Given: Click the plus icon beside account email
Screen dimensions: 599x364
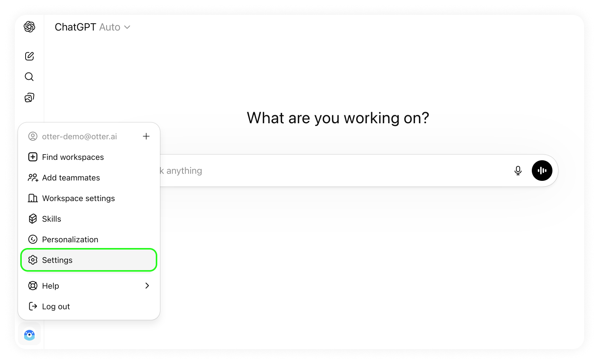Looking at the screenshot, I should [146, 137].
